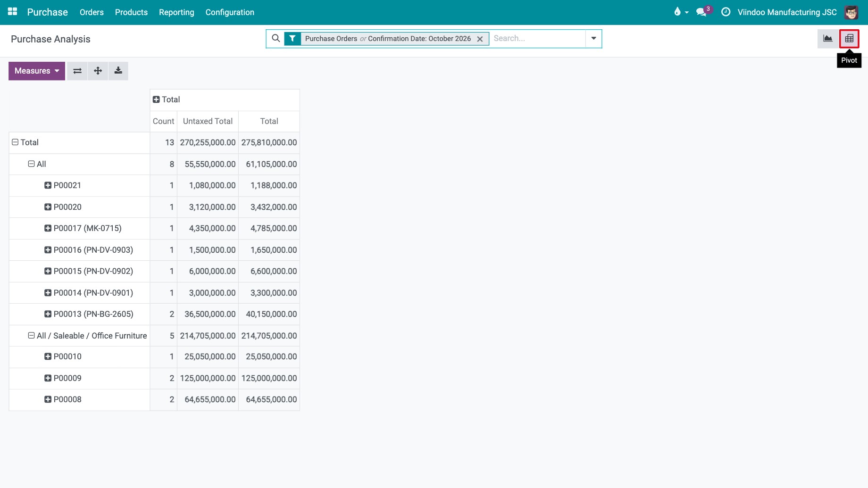The height and width of the screenshot is (488, 868).
Task: Collapse the All category row
Action: pyautogui.click(x=31, y=164)
